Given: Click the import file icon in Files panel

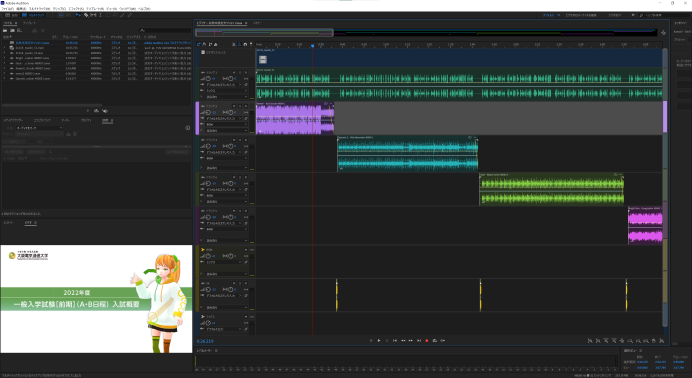Looking at the screenshot, I should (x=12, y=30).
